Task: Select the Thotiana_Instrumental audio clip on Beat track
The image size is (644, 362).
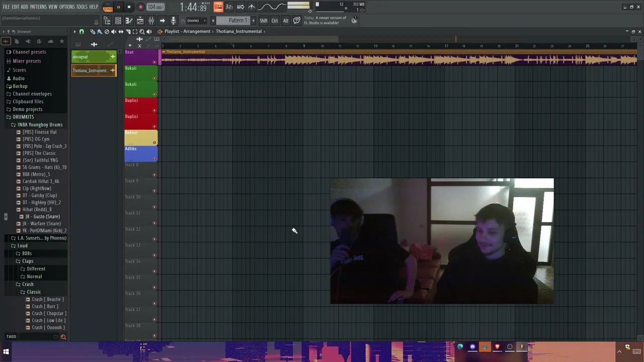Action: (x=399, y=58)
